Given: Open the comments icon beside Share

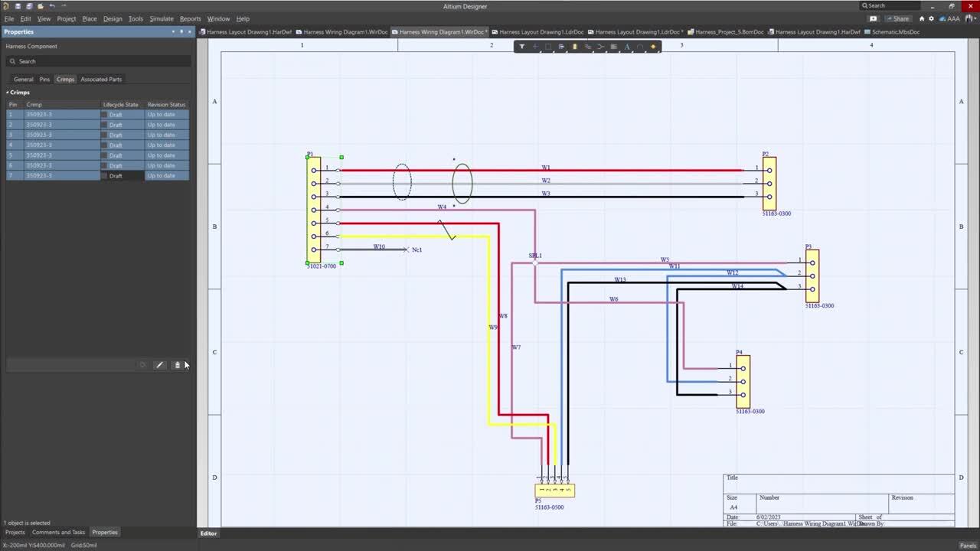Looking at the screenshot, I should coord(873,18).
